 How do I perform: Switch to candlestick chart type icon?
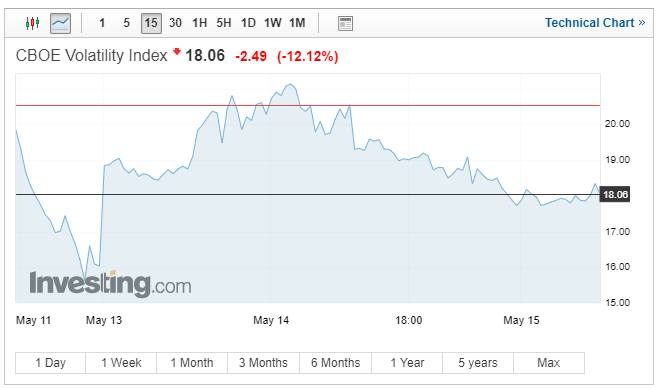click(x=32, y=23)
